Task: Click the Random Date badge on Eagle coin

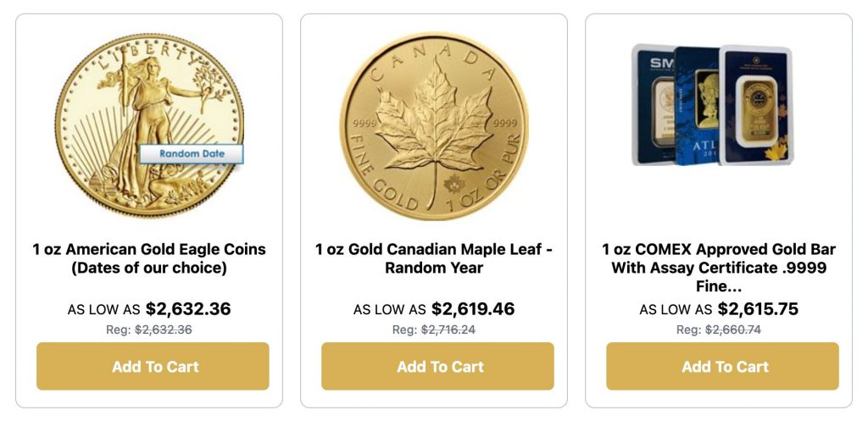Action: click(191, 154)
